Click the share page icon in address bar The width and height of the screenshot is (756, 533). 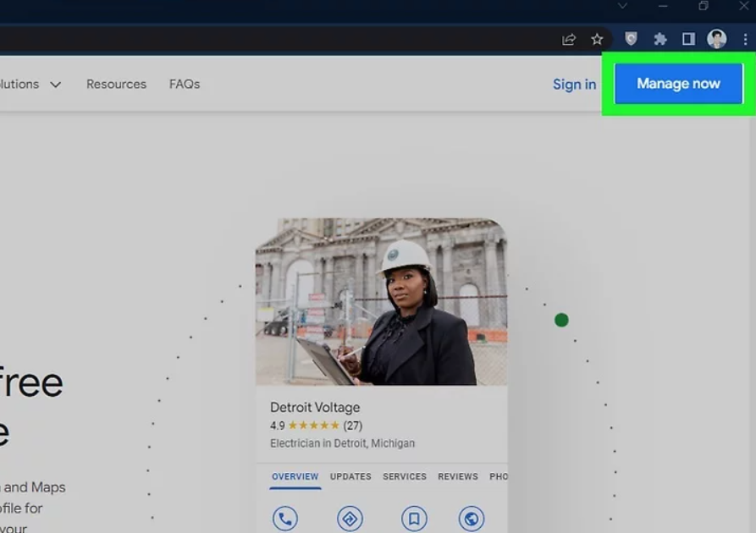pyautogui.click(x=569, y=39)
